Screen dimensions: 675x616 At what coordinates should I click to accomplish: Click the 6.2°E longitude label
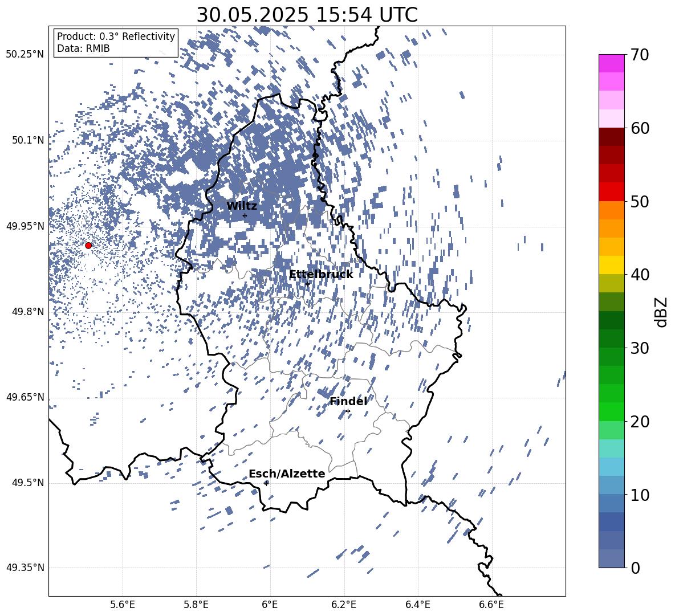pyautogui.click(x=344, y=605)
